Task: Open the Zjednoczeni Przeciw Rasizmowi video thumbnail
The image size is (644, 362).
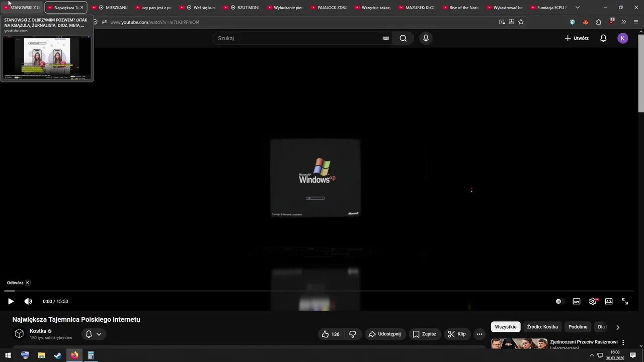Action: 519,343
